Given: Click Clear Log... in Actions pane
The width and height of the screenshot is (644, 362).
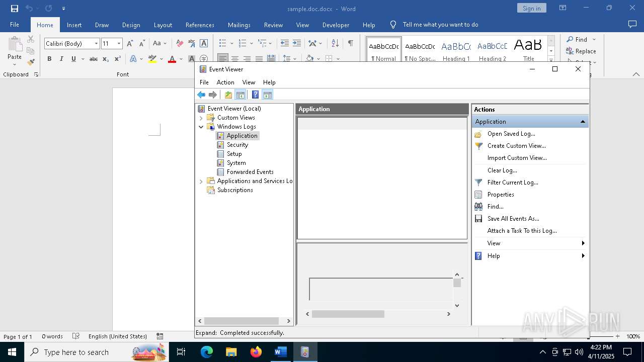Looking at the screenshot, I should pos(502,170).
